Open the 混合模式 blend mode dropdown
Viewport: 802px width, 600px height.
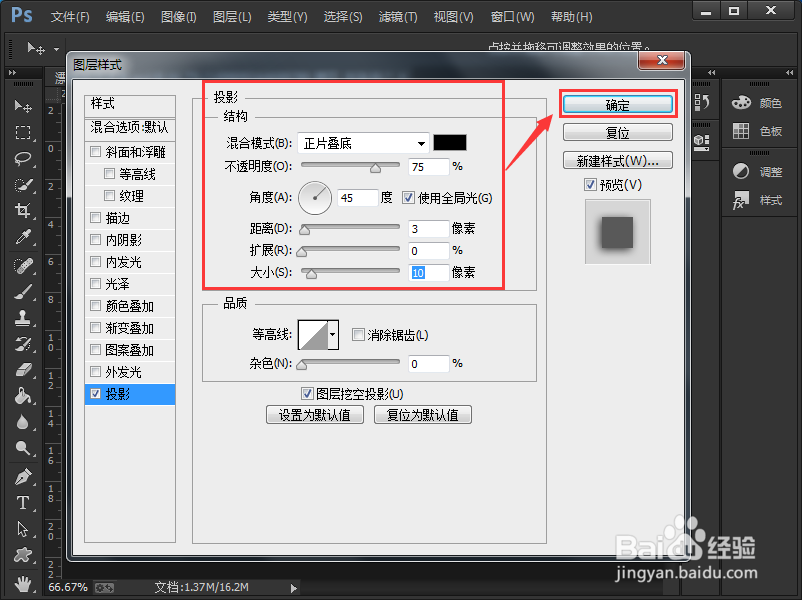coord(363,143)
